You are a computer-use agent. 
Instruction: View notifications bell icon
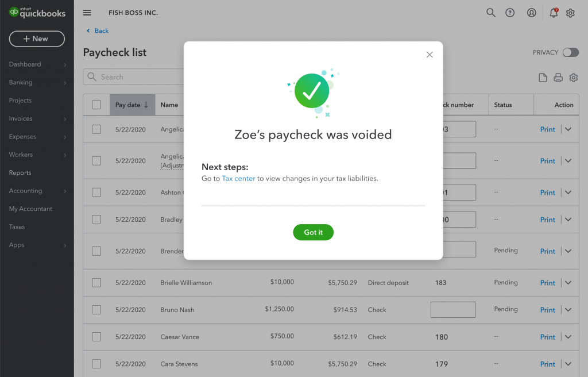[x=554, y=13]
